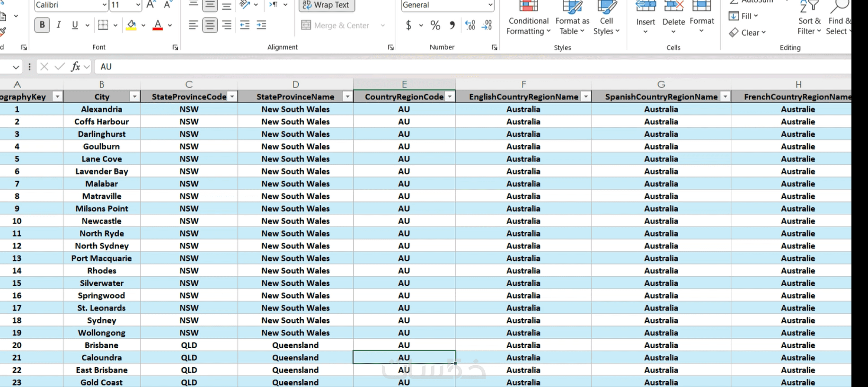The width and height of the screenshot is (868, 387).
Task: Toggle italic formatting
Action: click(59, 25)
